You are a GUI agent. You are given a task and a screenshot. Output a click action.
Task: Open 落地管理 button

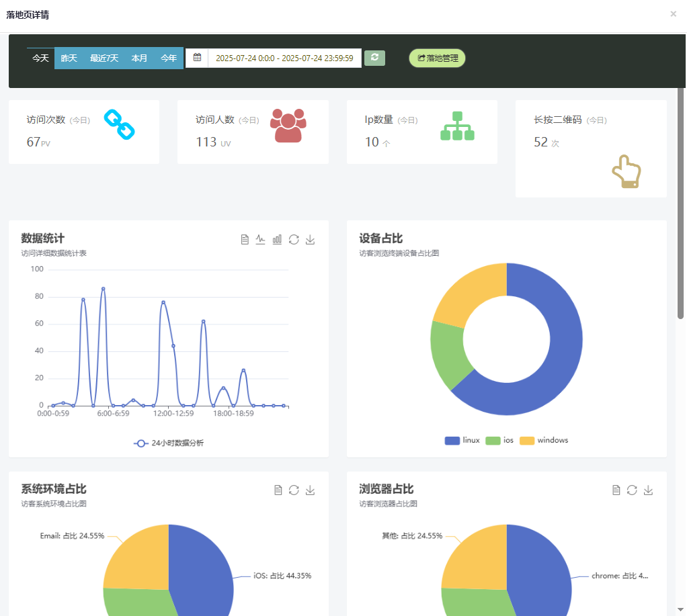(437, 58)
